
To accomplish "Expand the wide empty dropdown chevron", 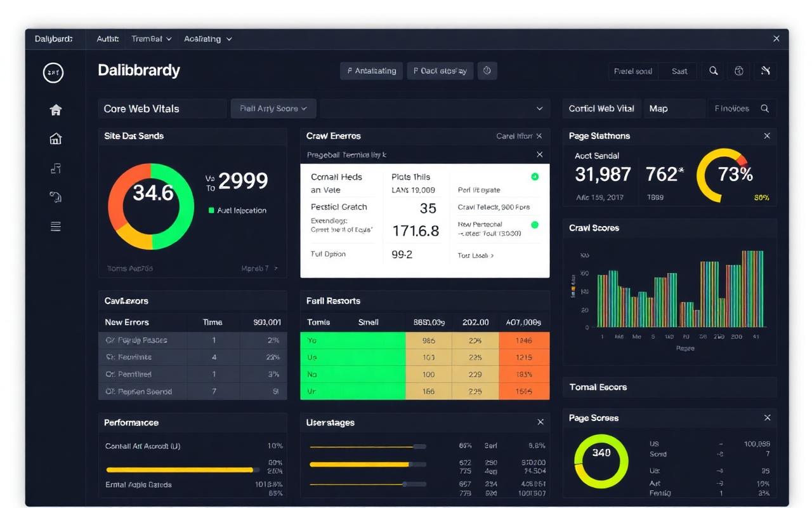I will coord(540,109).
